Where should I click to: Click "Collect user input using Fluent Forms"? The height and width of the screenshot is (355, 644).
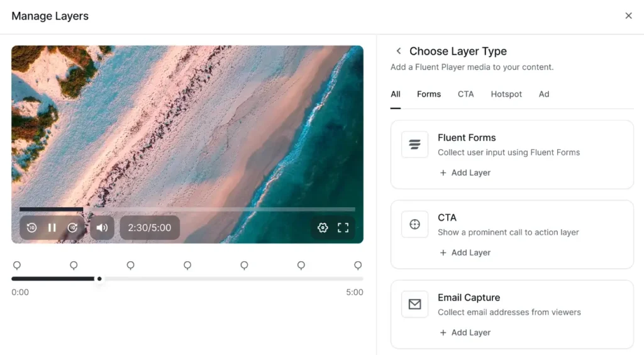pos(508,152)
